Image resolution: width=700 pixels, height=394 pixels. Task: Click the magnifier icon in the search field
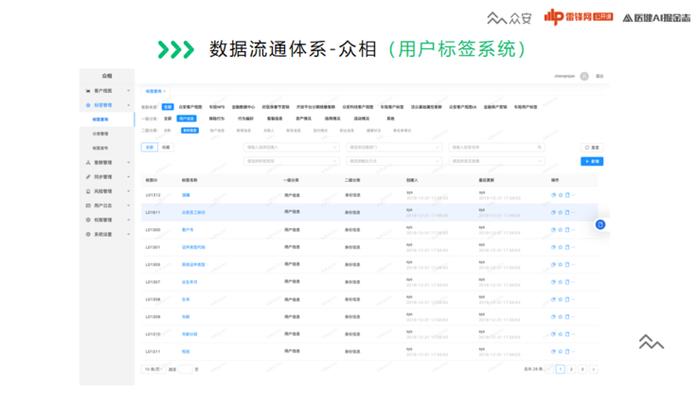click(x=539, y=147)
